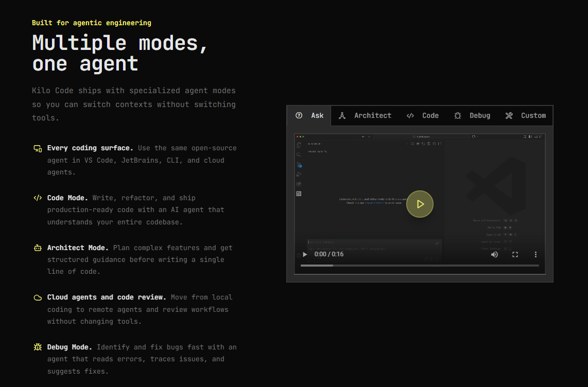This screenshot has height=387, width=588.
Task: Click the "Kilo Code ships with specialized agent modes" paragraph
Action: (134, 104)
